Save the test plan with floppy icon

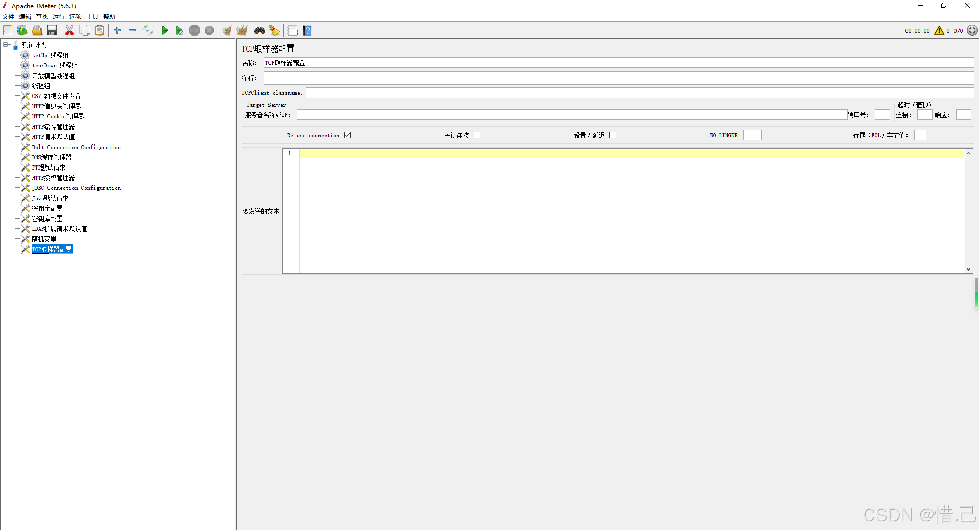pyautogui.click(x=52, y=31)
